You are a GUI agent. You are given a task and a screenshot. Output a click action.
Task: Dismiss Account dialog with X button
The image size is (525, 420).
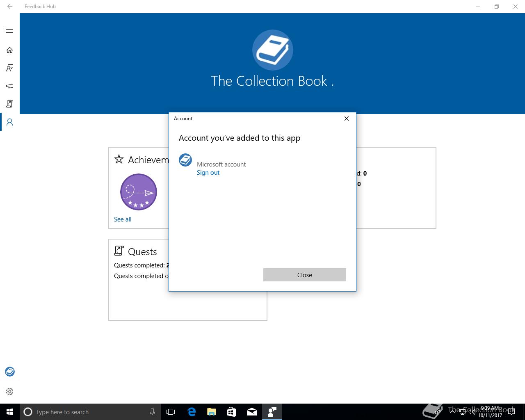tap(347, 119)
